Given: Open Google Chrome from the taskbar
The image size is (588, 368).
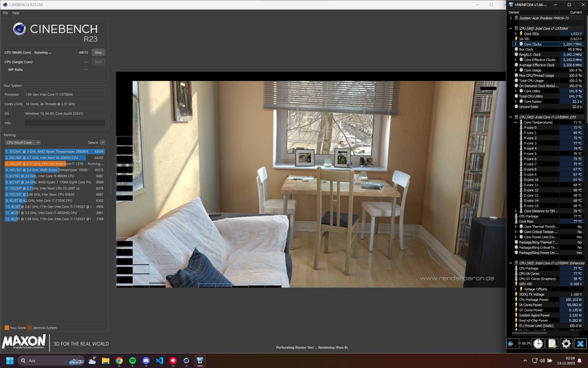Looking at the screenshot, I should point(119,361).
